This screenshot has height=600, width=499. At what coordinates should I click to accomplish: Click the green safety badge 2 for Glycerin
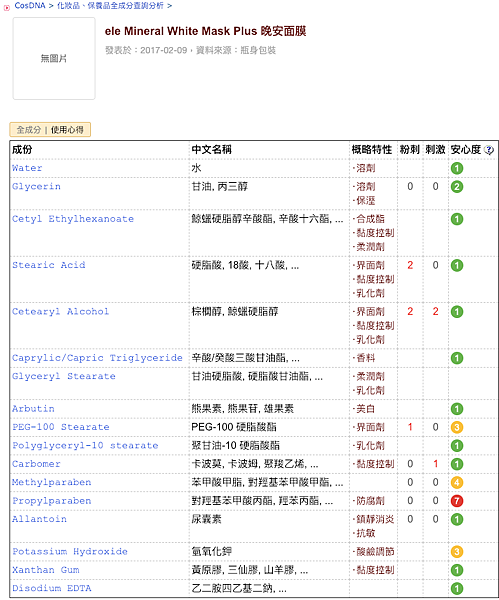[x=457, y=187]
